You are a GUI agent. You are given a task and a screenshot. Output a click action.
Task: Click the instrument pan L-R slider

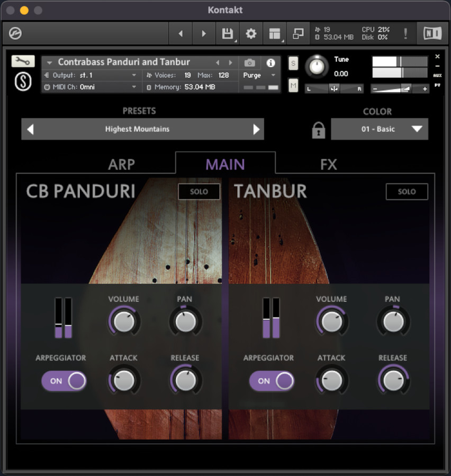pos(334,89)
